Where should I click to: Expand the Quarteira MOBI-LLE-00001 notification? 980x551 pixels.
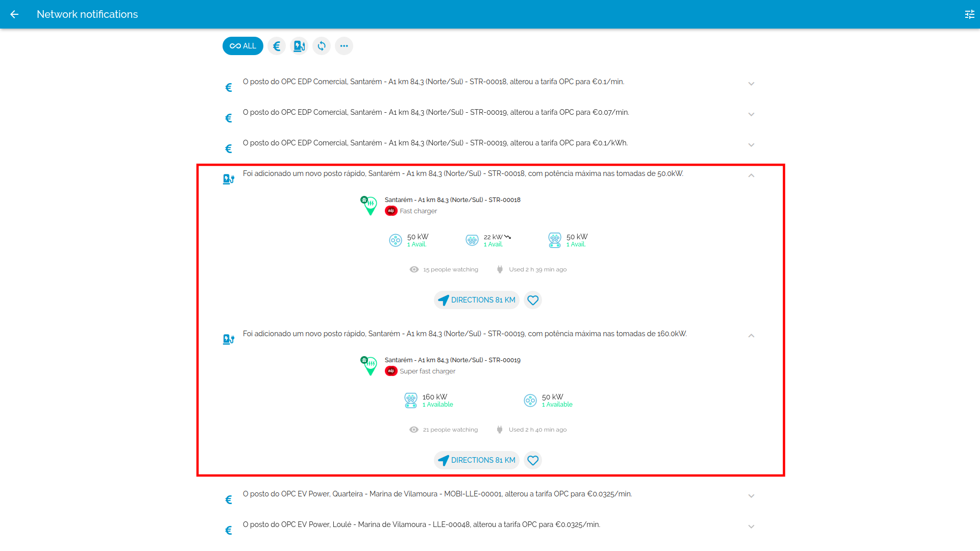(751, 496)
